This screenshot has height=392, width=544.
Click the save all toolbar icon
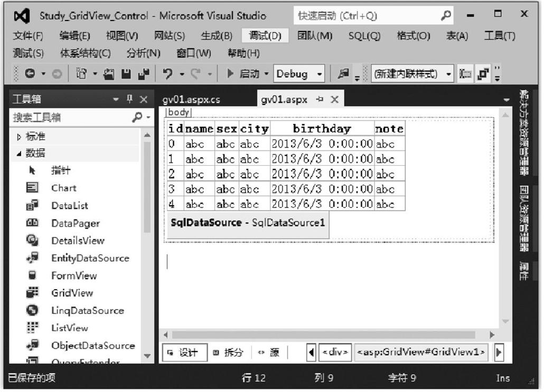click(x=143, y=74)
